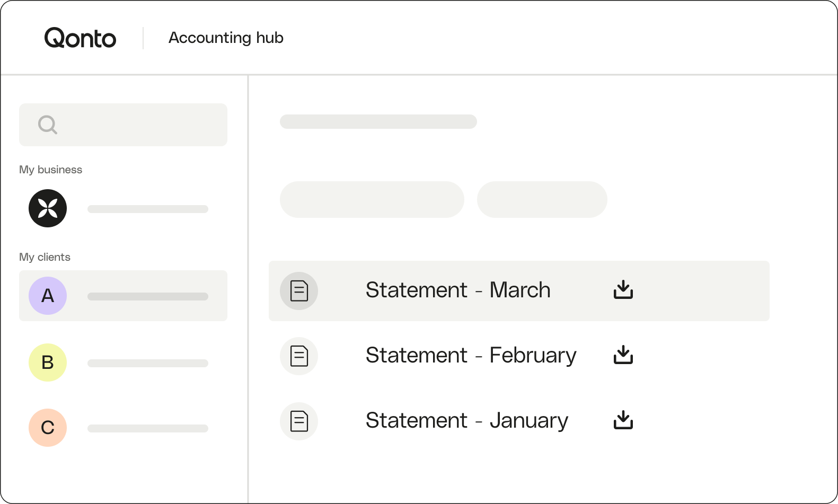Download the March statement
The width and height of the screenshot is (838, 504).
click(623, 290)
